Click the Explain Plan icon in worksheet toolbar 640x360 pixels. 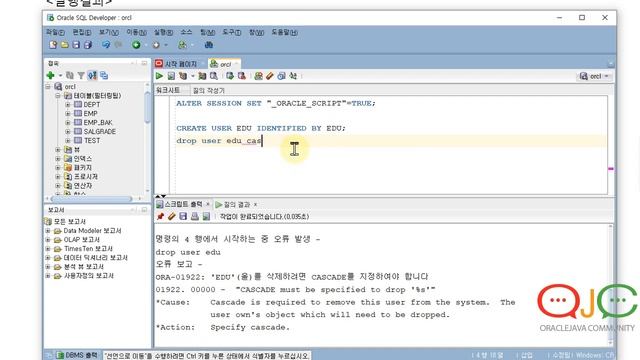pos(183,76)
